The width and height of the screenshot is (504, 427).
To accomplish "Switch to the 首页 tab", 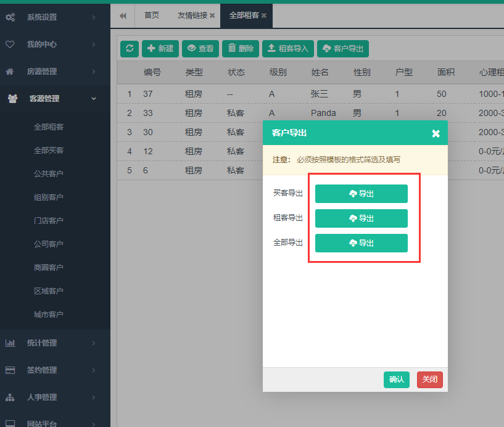I will point(152,15).
